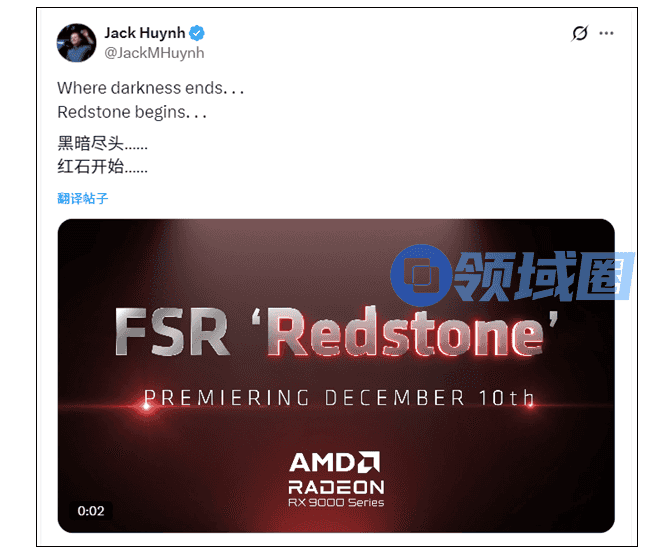The image size is (669, 551).
Task: Click the 翻译帖子 translate post link
Action: coord(83,198)
